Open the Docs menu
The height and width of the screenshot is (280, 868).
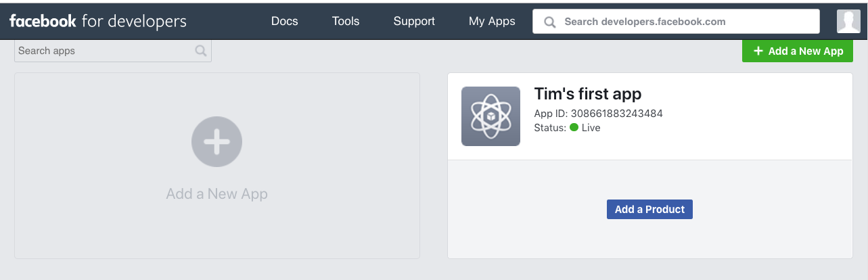pyautogui.click(x=285, y=21)
